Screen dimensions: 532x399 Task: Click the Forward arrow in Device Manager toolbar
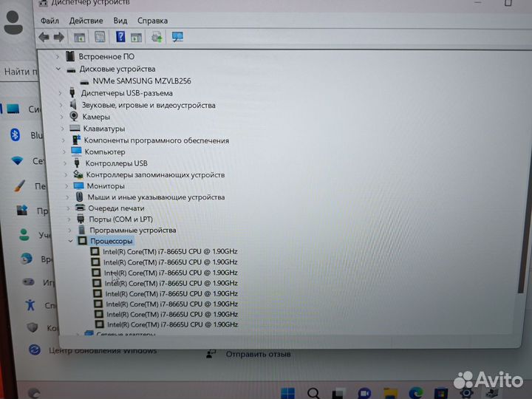click(59, 37)
